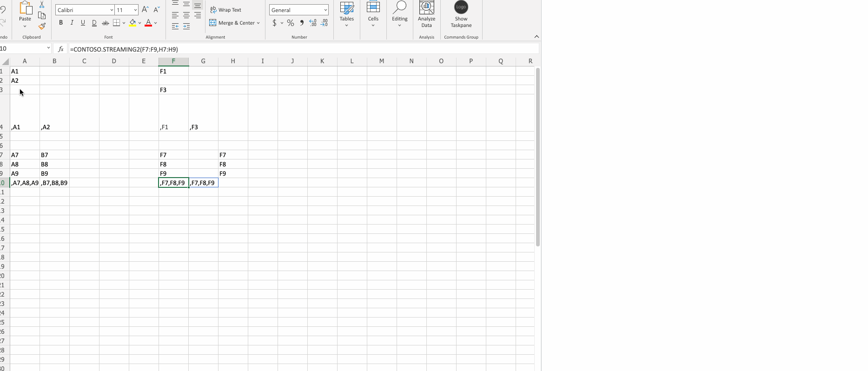
Task: Apply Comma Style format
Action: 302,23
